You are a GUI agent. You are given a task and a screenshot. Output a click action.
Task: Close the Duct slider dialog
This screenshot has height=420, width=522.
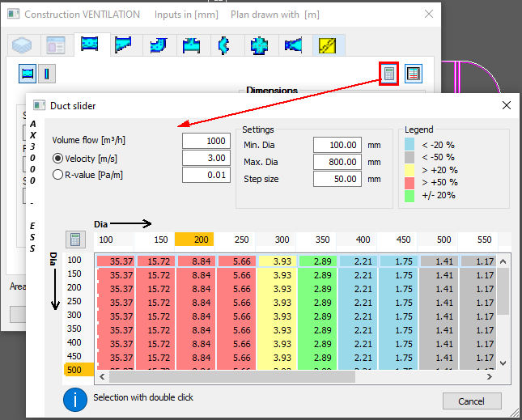coord(507,105)
